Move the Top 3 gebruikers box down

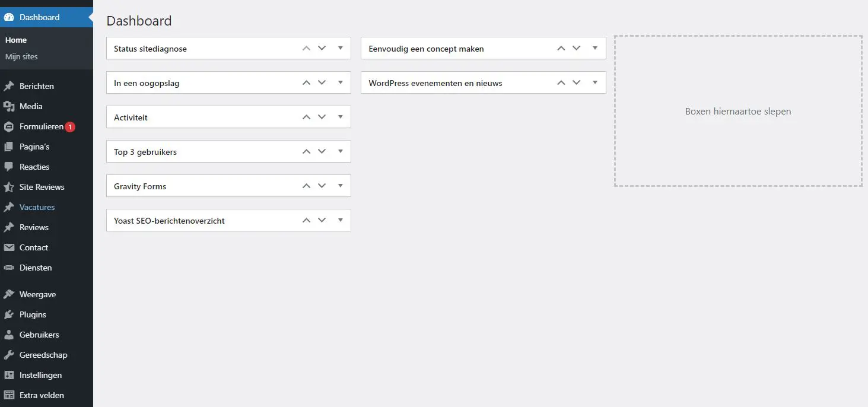[x=322, y=151]
